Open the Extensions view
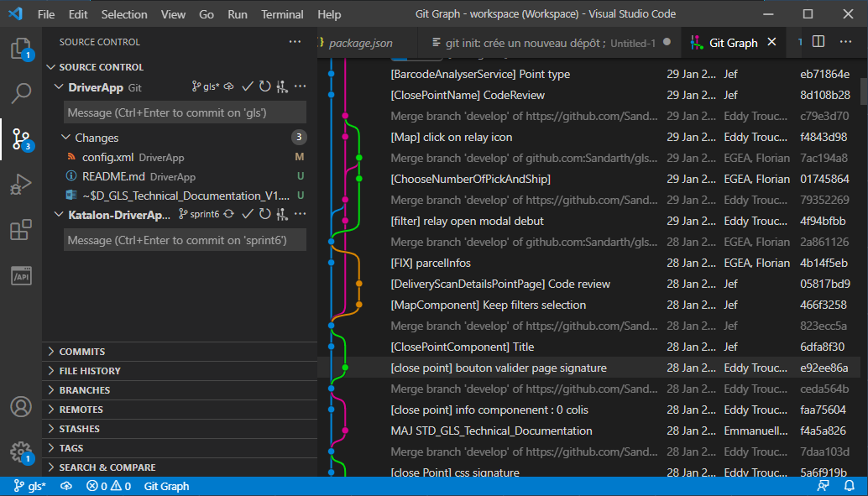 click(21, 230)
